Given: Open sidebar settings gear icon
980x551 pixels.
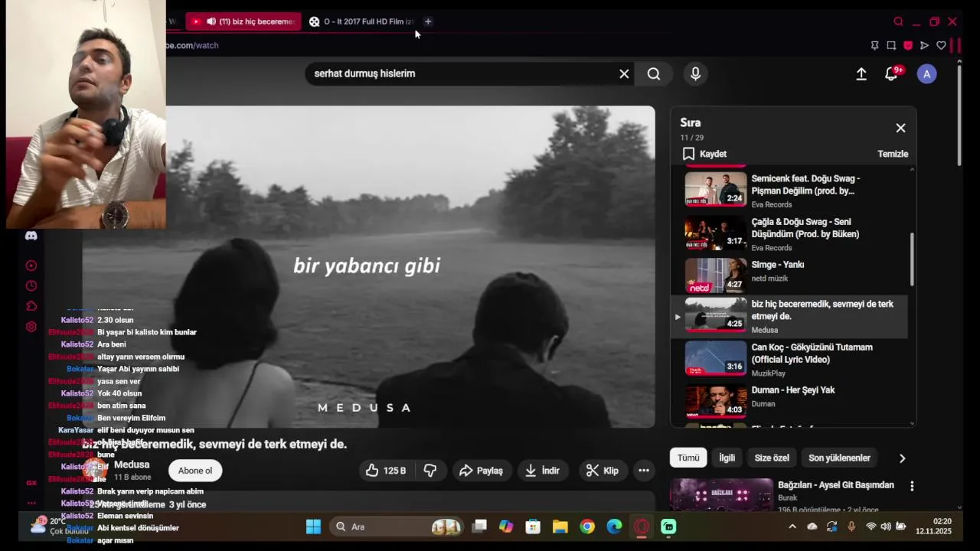Looking at the screenshot, I should coord(31,327).
